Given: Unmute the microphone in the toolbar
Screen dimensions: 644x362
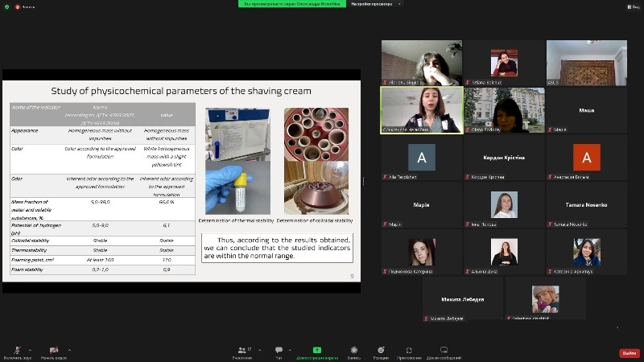Looking at the screenshot, I should pyautogui.click(x=17, y=350).
